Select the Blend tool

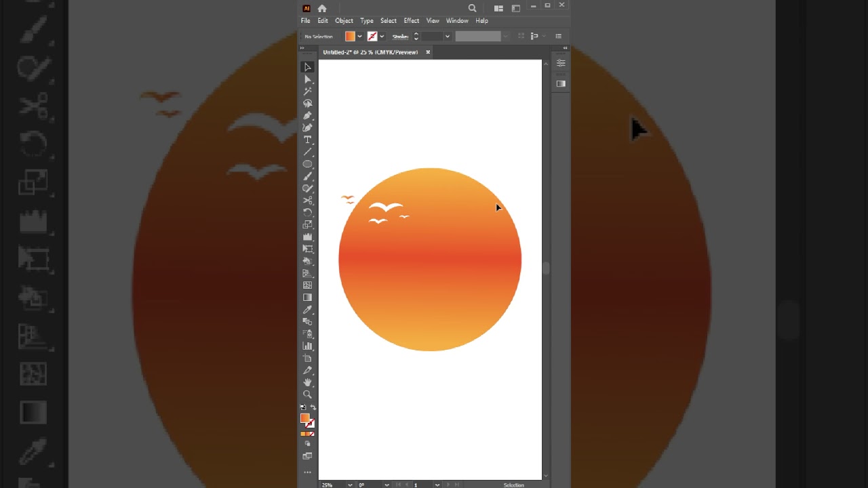[x=307, y=322]
